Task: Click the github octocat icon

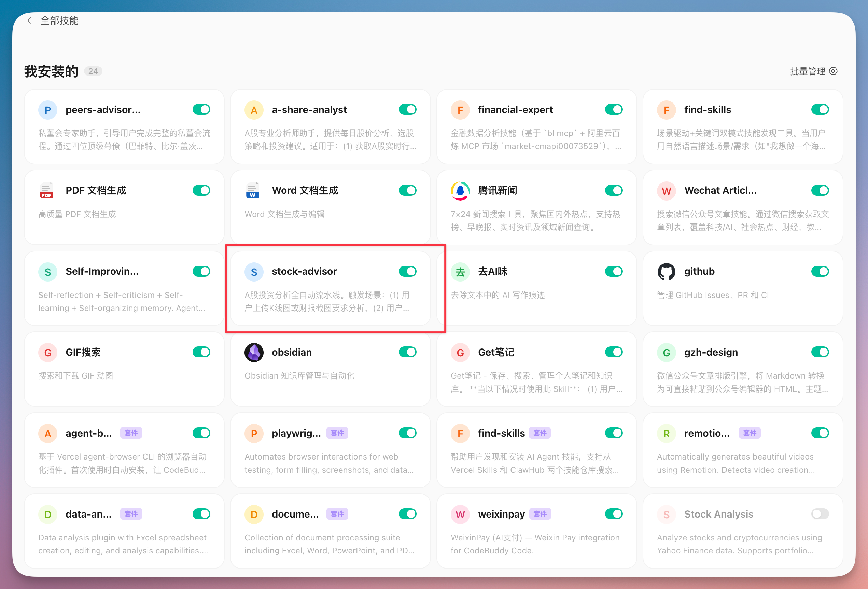Action: 666,272
